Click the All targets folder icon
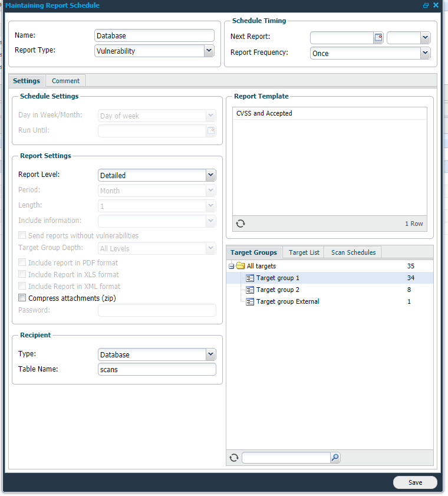Screen dimensions: 448x496 (241, 267)
